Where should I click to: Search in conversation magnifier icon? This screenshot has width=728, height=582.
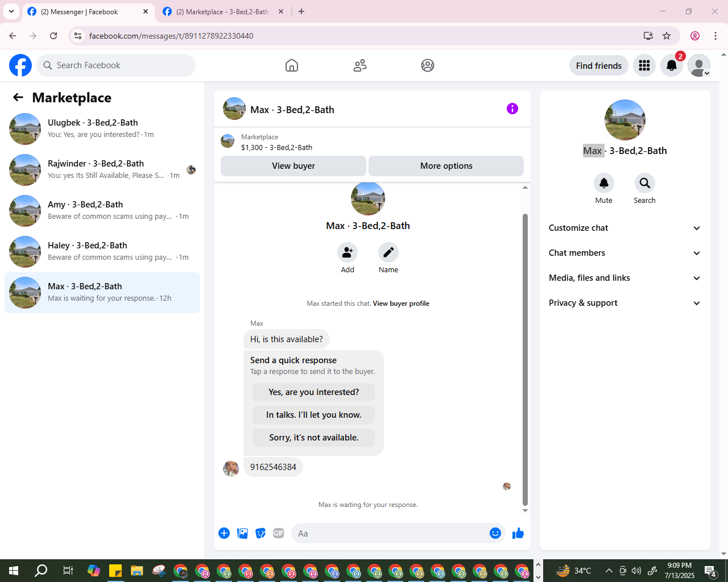pyautogui.click(x=644, y=183)
